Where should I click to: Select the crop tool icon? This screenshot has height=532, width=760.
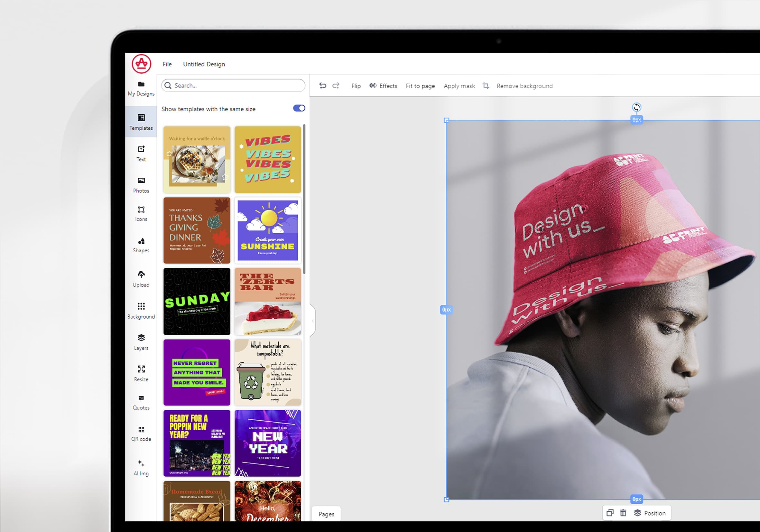(485, 86)
